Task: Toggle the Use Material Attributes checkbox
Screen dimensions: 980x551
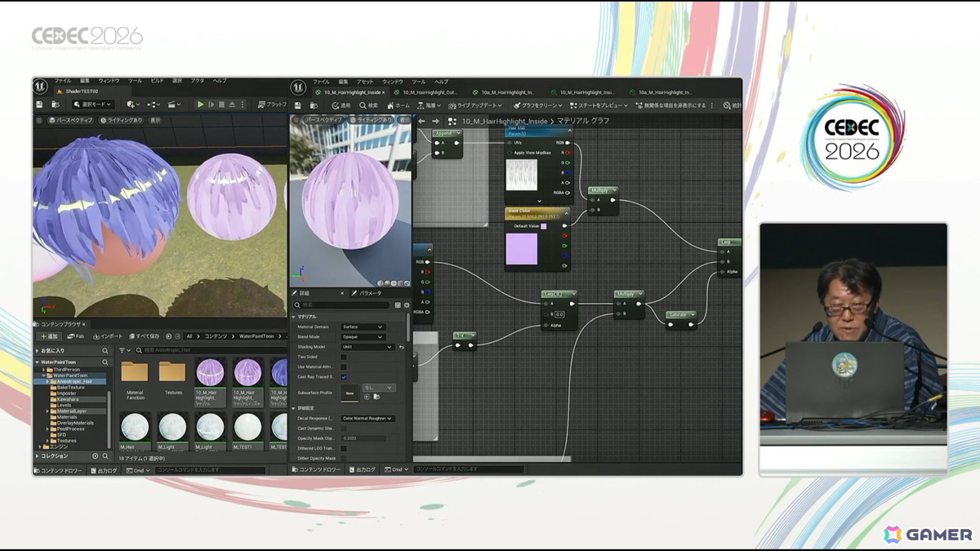Action: click(x=344, y=367)
